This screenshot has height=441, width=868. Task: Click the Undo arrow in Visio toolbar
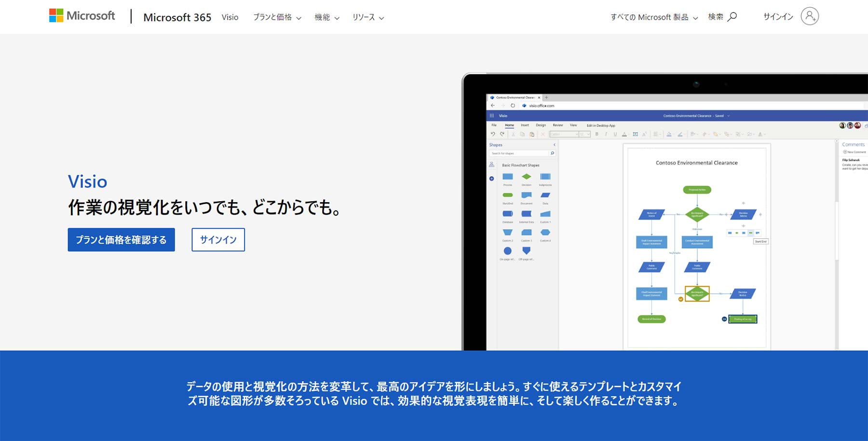pos(493,134)
